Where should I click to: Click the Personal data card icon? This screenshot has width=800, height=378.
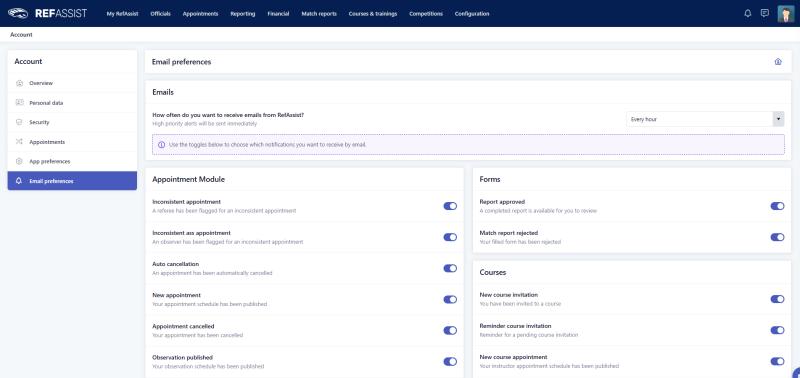coord(19,103)
